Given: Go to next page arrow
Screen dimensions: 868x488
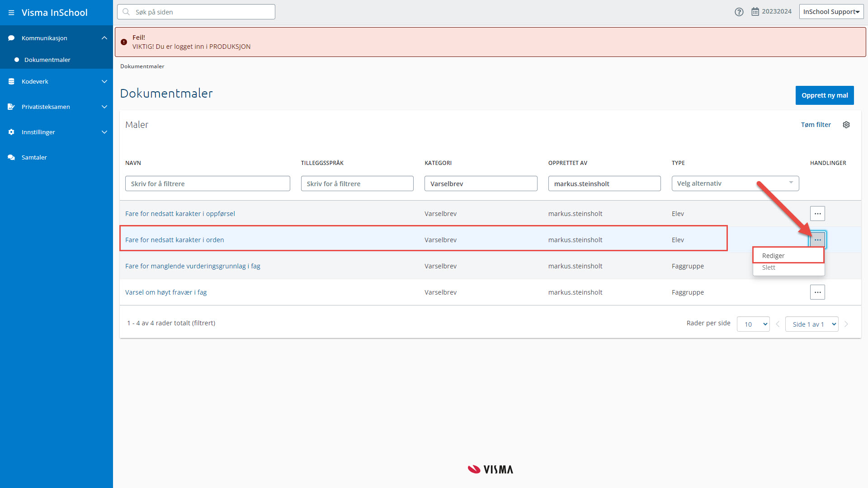Looking at the screenshot, I should click(846, 324).
